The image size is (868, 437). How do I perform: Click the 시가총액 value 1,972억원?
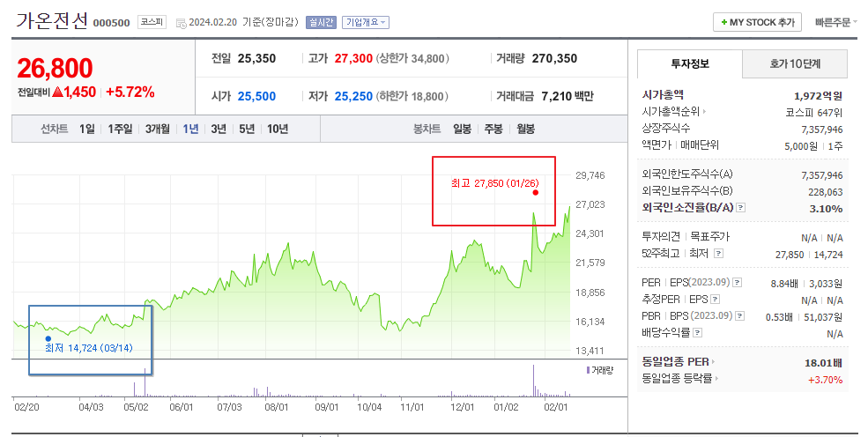tap(818, 96)
